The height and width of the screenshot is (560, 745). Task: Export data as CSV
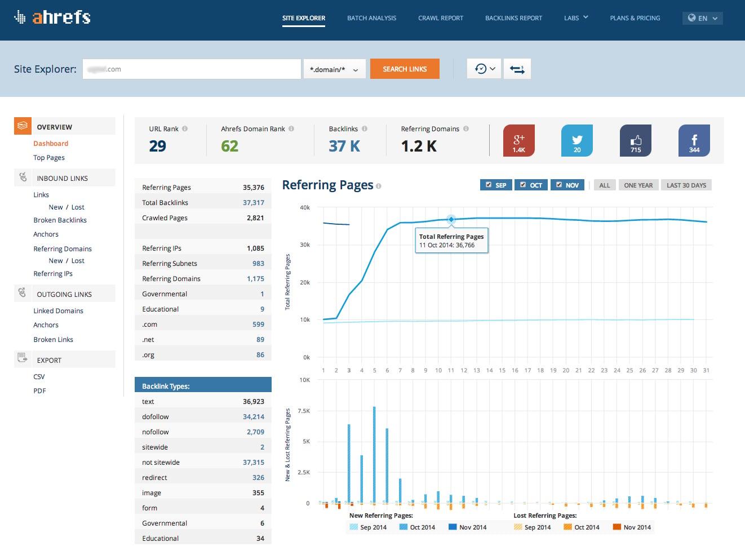tap(39, 376)
